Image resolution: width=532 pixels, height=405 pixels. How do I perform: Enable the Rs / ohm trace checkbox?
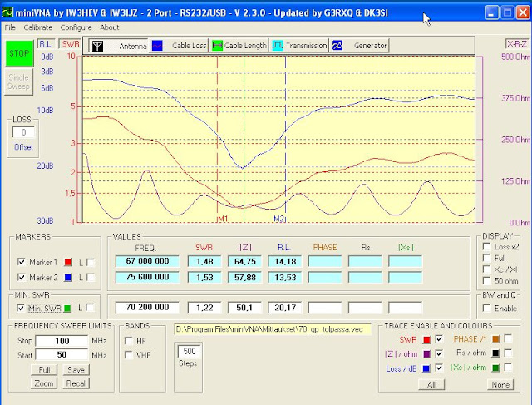(508, 353)
